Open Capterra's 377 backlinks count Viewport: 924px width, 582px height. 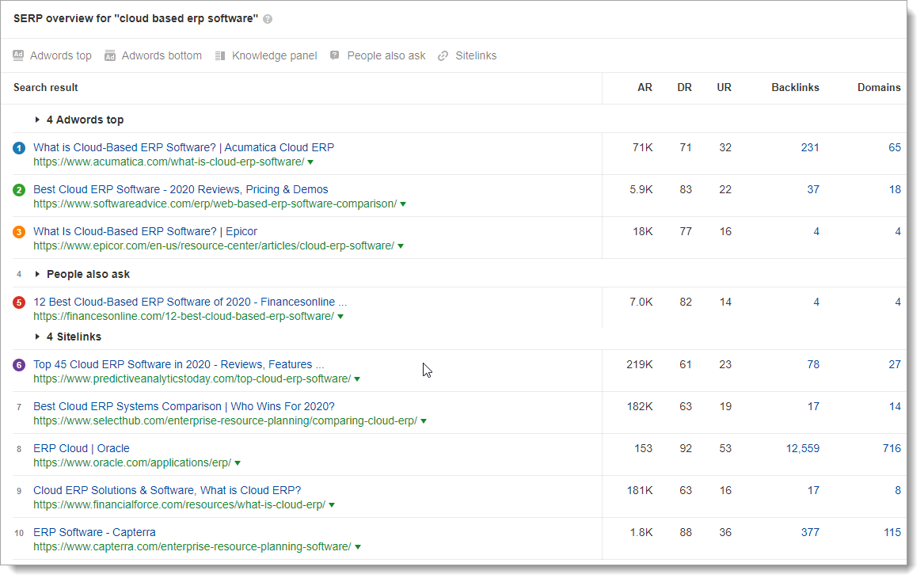810,532
